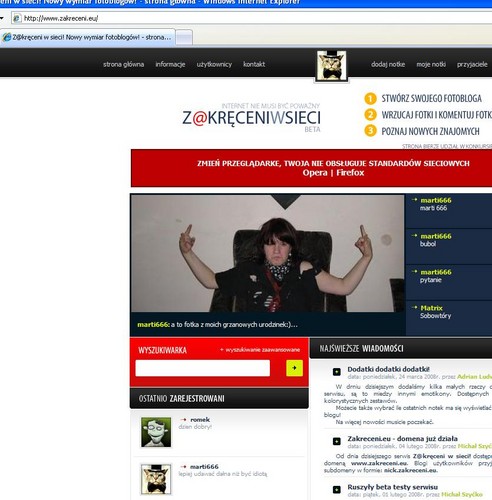Viewport: 492px width, 500px height.
Task: Open the moje notki menu item
Action: (x=431, y=64)
